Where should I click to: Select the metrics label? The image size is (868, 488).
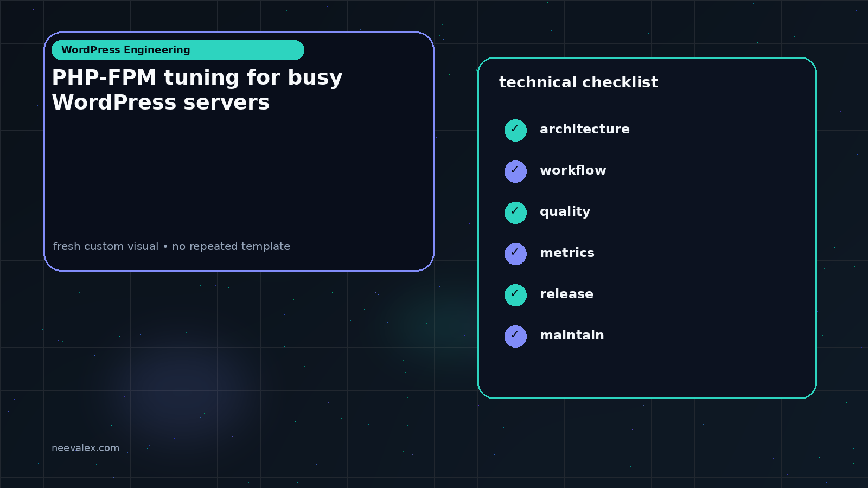tap(567, 253)
